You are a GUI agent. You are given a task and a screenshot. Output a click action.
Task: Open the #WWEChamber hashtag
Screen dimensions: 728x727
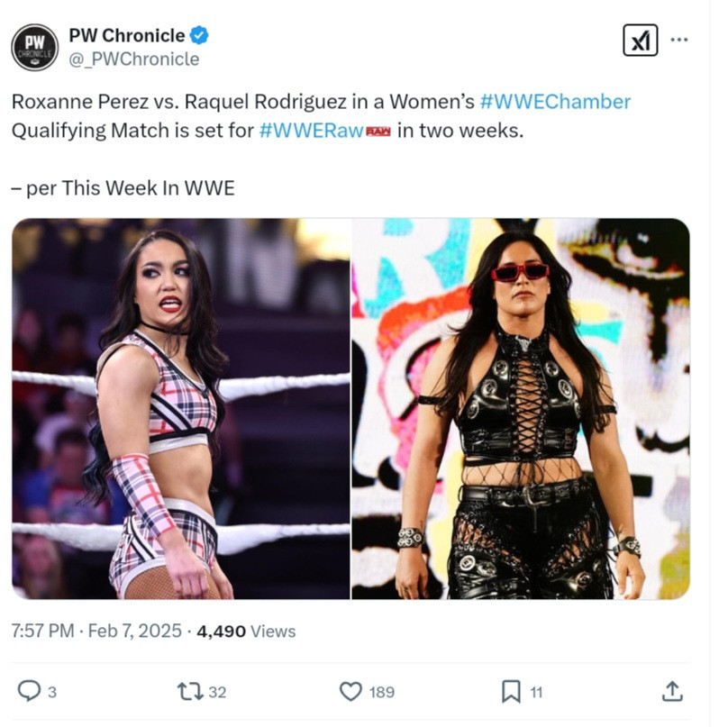(555, 102)
